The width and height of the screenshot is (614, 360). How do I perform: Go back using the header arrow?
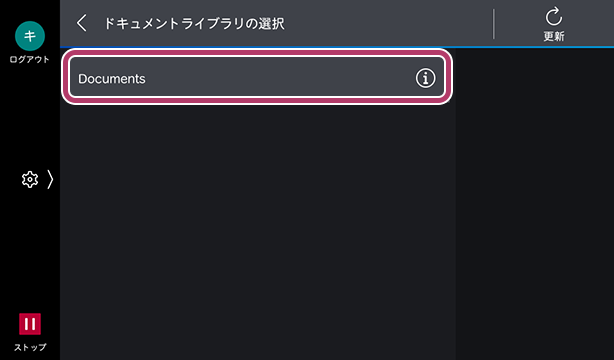[81, 23]
